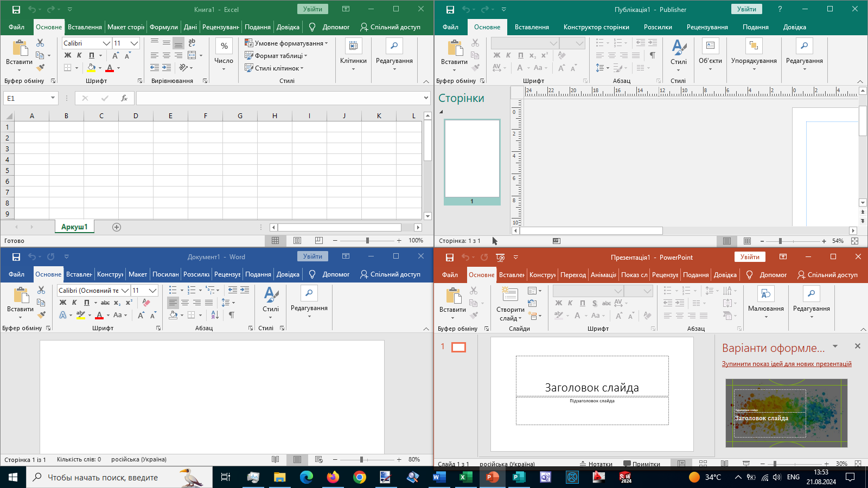
Task: Toggle Strikethrough (abc) in Word
Action: pos(105,303)
